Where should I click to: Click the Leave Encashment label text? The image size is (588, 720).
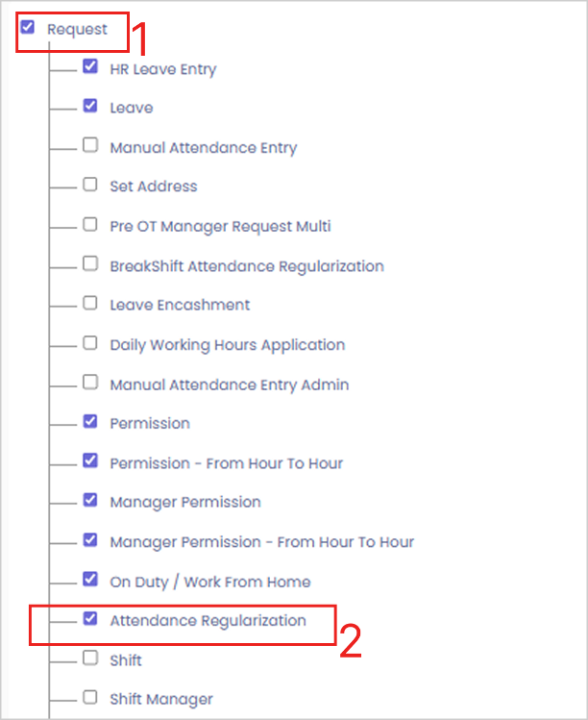click(x=180, y=305)
